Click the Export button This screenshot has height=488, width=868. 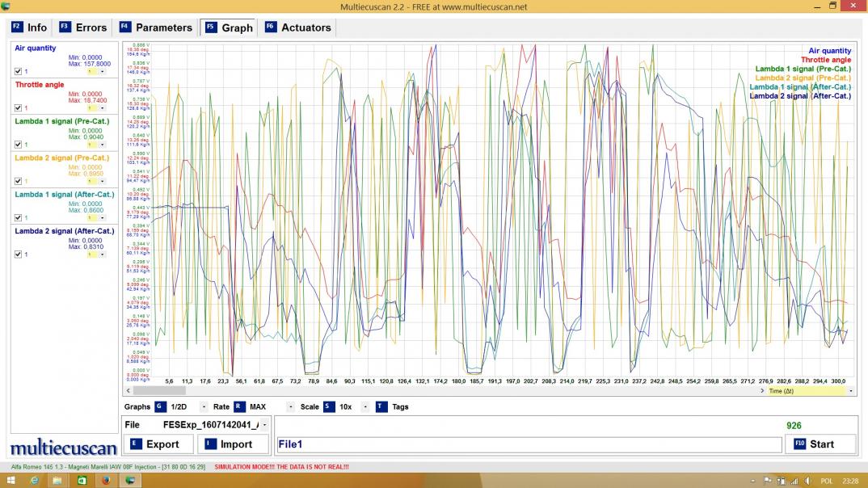click(x=159, y=444)
